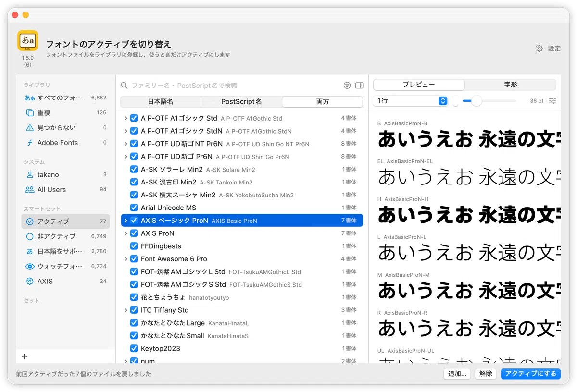Click the AxisBasicProN-B preview sample

pyautogui.click(x=469, y=140)
